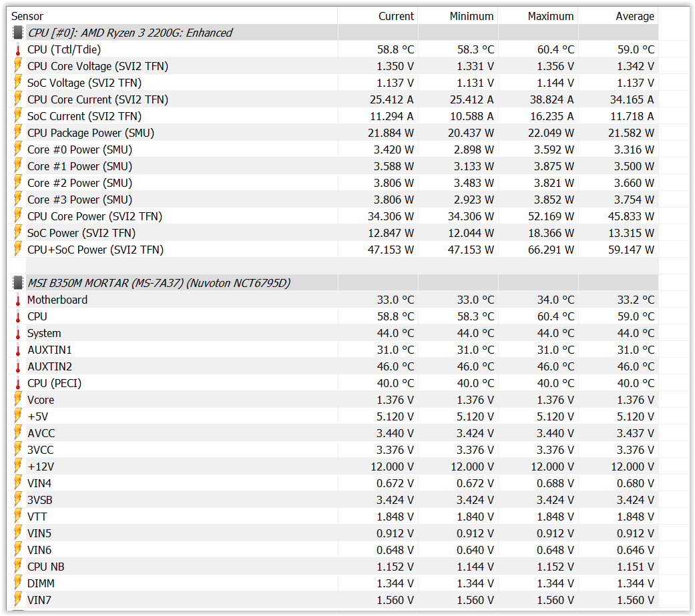Click the chip icon beside AMD Ryzen 3 2200G

pos(18,33)
